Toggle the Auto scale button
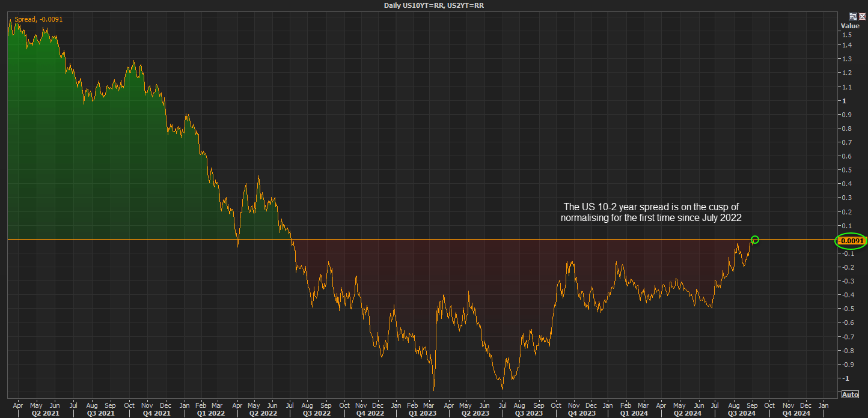Screen dimensions: 868x418 850,394
